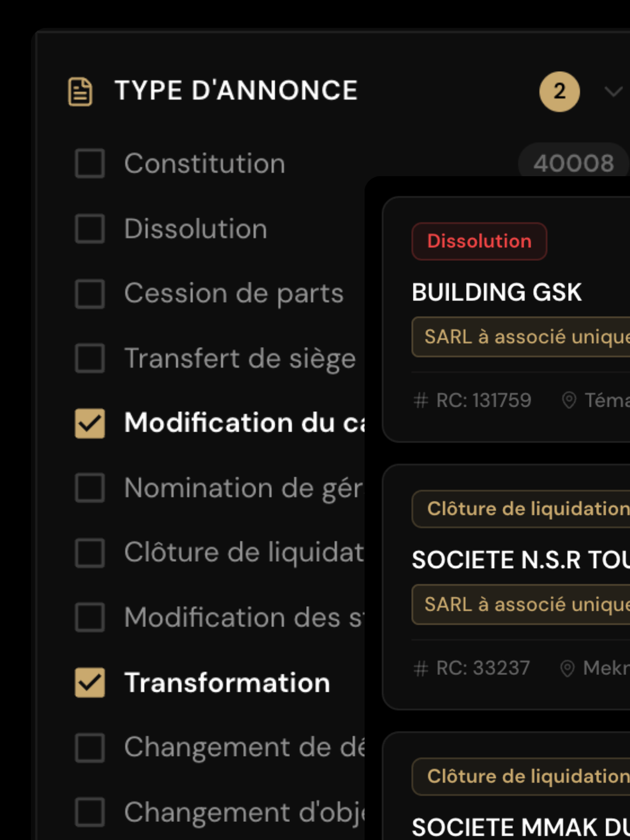Viewport: 630px width, 840px height.
Task: Click the document icon beside TYPE D'ANNONCE
Action: click(x=80, y=91)
